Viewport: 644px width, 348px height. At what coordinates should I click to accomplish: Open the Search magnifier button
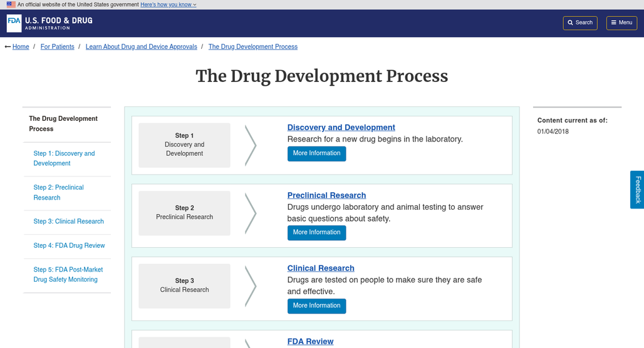point(580,23)
